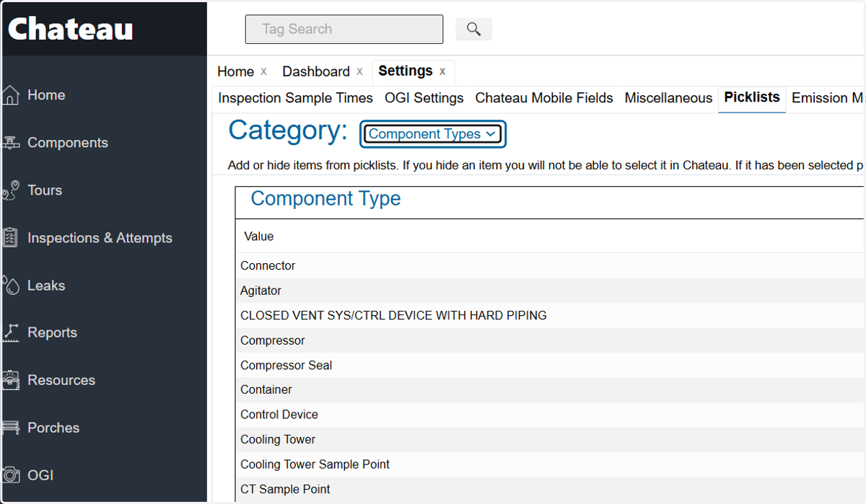The image size is (866, 504).
Task: Open the OGI Settings tab
Action: point(424,98)
